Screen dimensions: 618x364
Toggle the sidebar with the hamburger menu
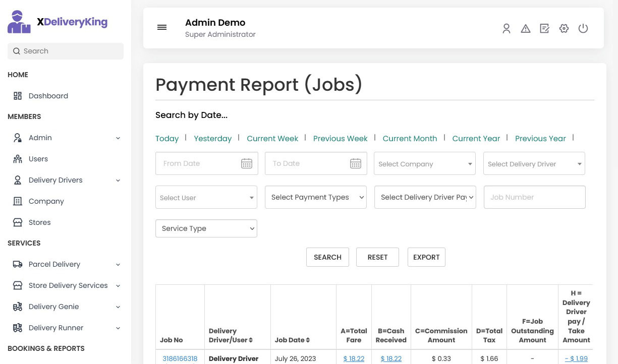click(x=162, y=27)
